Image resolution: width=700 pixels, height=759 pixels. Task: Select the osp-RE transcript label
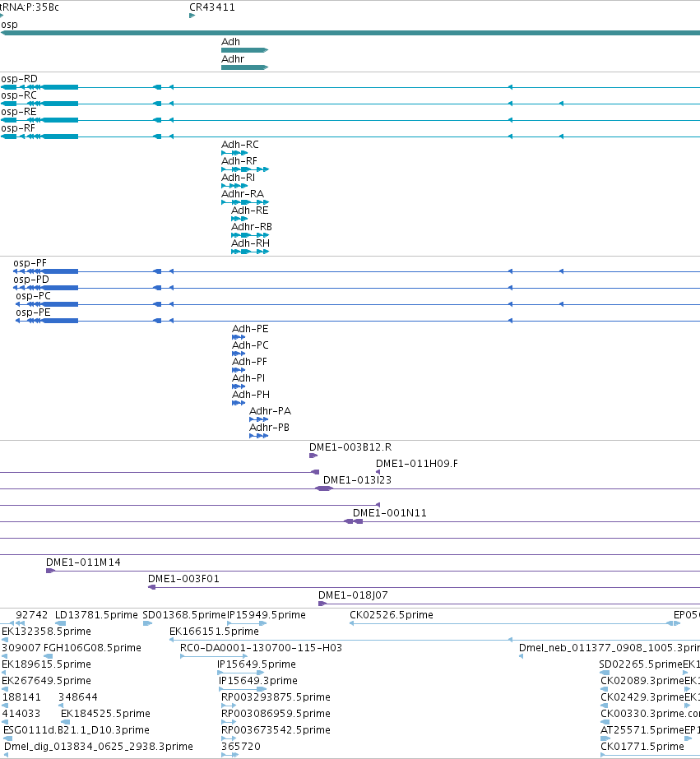(x=19, y=112)
